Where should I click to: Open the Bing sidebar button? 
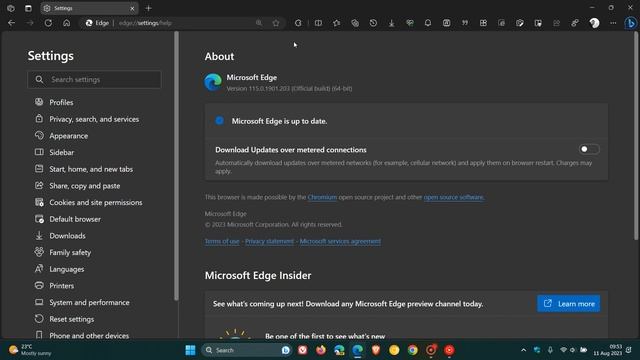[x=630, y=23]
